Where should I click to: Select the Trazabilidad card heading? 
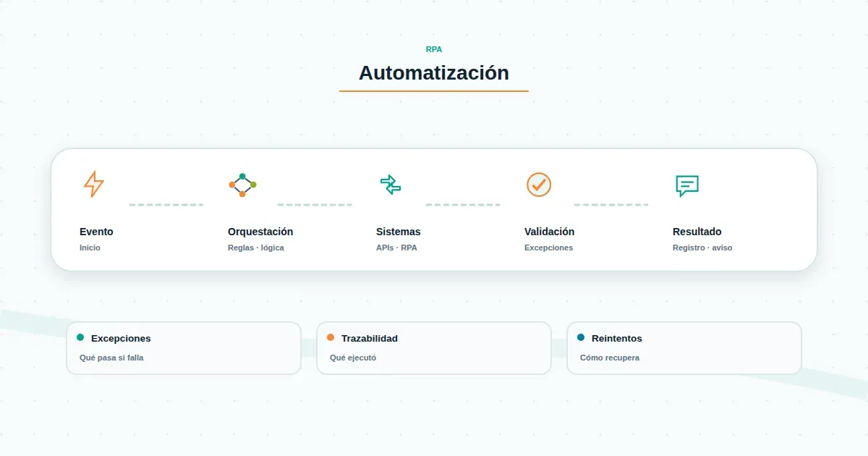(x=370, y=338)
